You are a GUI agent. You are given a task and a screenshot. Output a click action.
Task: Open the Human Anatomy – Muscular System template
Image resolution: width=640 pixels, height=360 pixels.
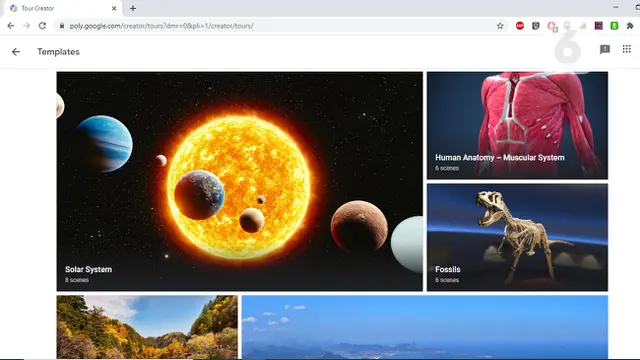(x=517, y=125)
